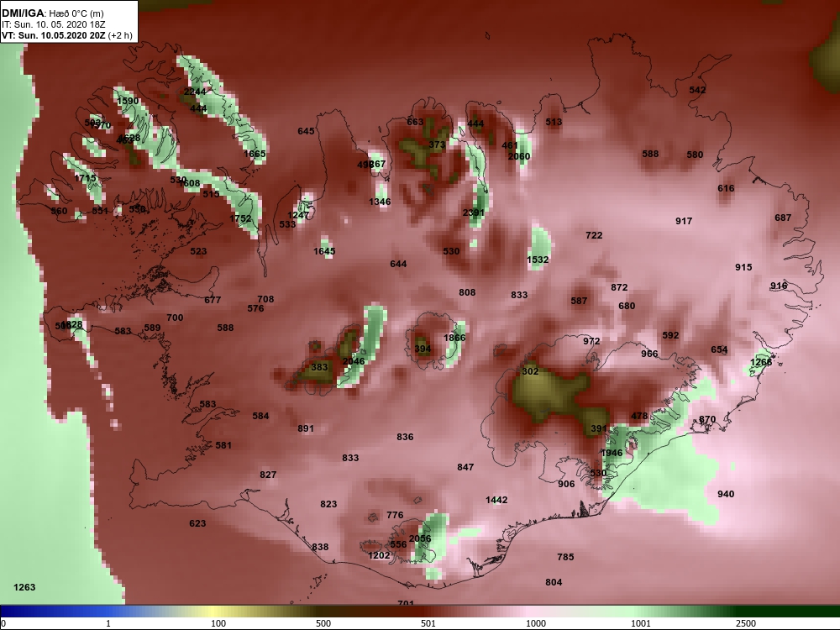Click the map value '1346'
The height and width of the screenshot is (630, 840).
[x=380, y=202]
